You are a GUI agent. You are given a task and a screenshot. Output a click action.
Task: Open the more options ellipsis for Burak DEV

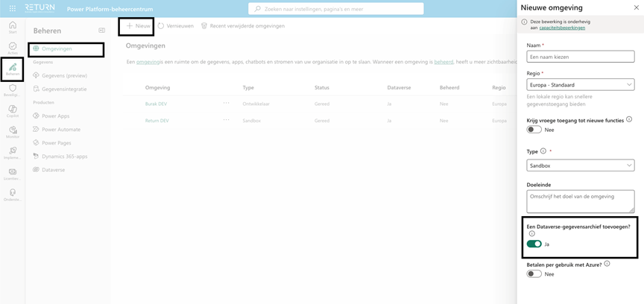click(x=226, y=102)
